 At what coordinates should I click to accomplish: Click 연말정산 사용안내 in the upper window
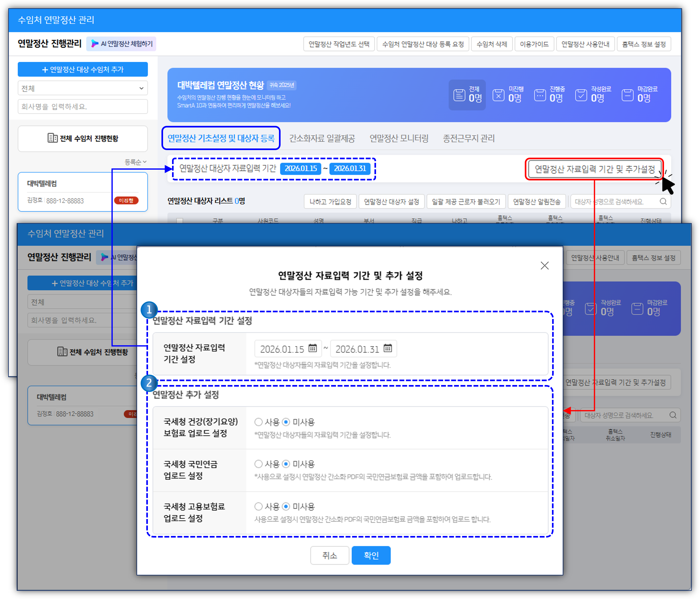pos(585,44)
